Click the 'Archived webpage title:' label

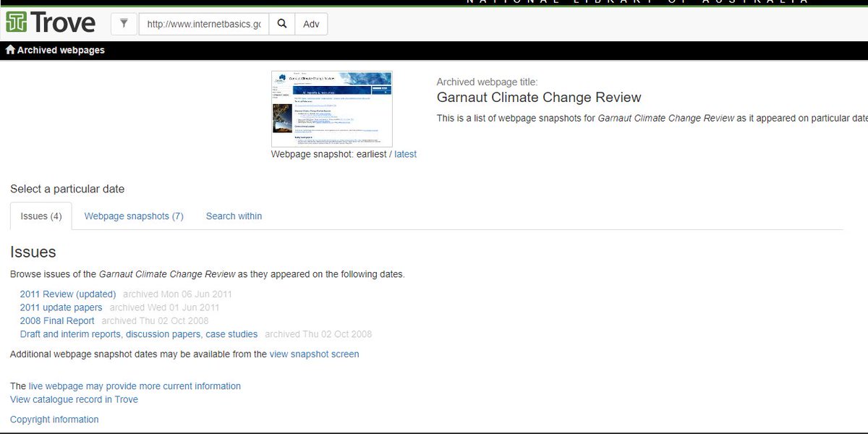click(x=487, y=82)
